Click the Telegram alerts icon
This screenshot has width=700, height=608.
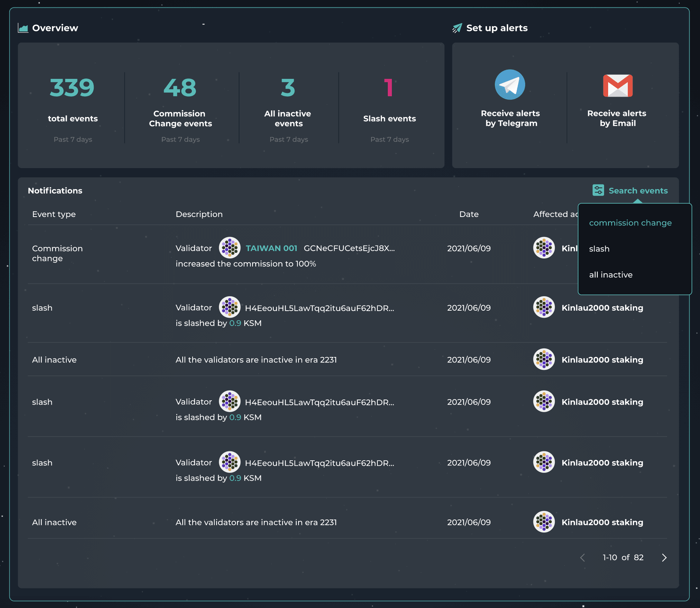tap(510, 85)
